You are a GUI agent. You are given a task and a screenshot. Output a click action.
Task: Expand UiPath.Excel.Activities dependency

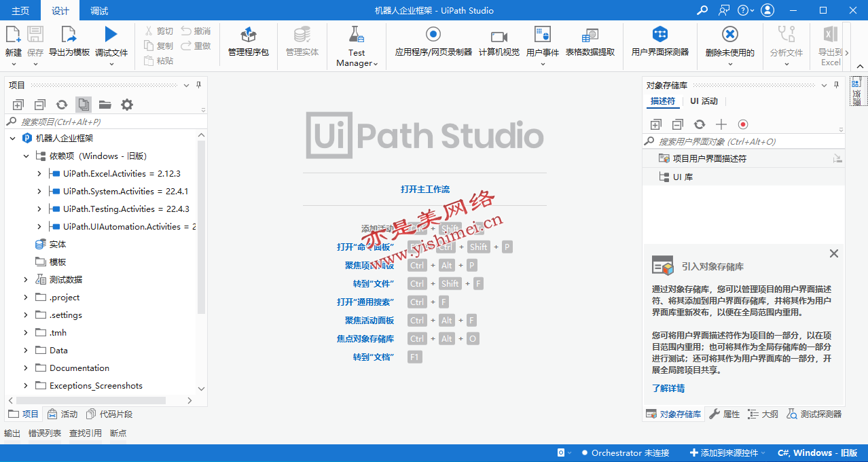pos(39,173)
